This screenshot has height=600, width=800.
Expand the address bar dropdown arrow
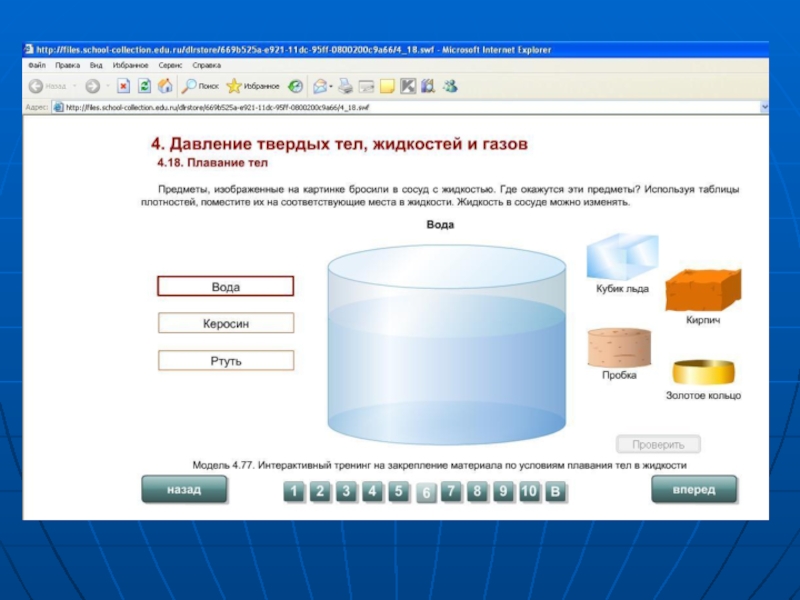pos(764,107)
